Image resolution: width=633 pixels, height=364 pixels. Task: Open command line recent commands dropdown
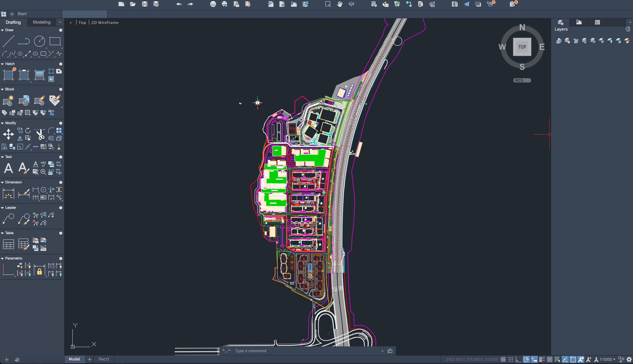pos(226,350)
